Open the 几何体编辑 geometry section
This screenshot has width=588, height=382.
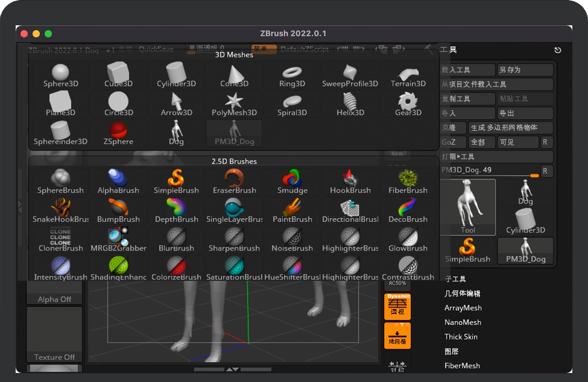tap(462, 293)
